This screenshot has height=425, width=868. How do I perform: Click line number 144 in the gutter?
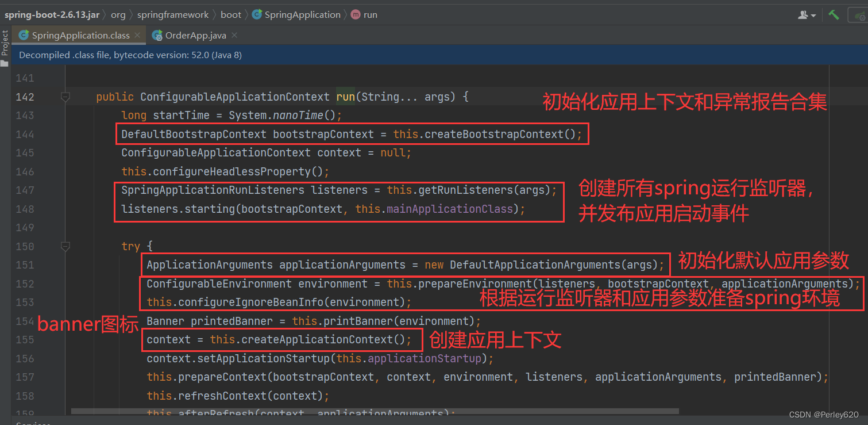click(25, 134)
